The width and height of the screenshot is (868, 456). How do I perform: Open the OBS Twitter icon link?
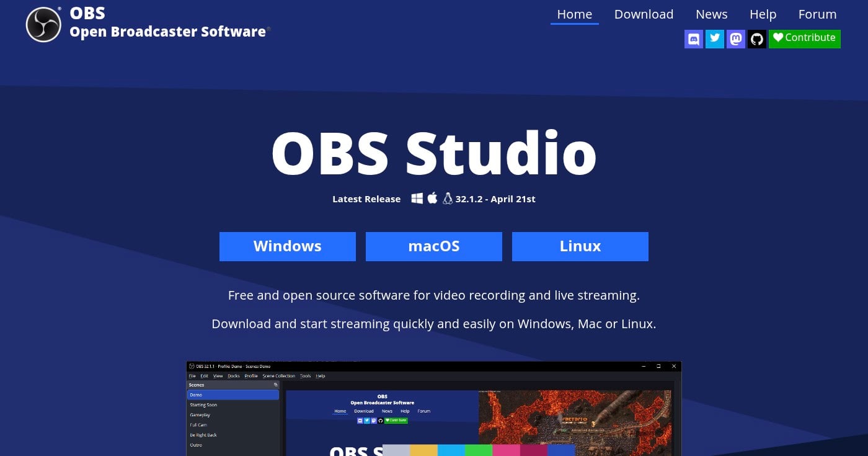point(715,39)
